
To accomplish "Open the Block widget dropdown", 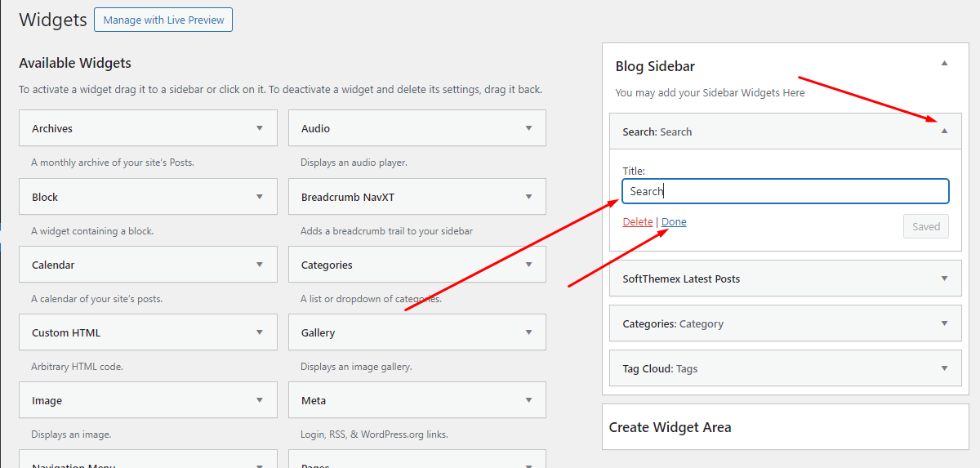I will (x=260, y=197).
